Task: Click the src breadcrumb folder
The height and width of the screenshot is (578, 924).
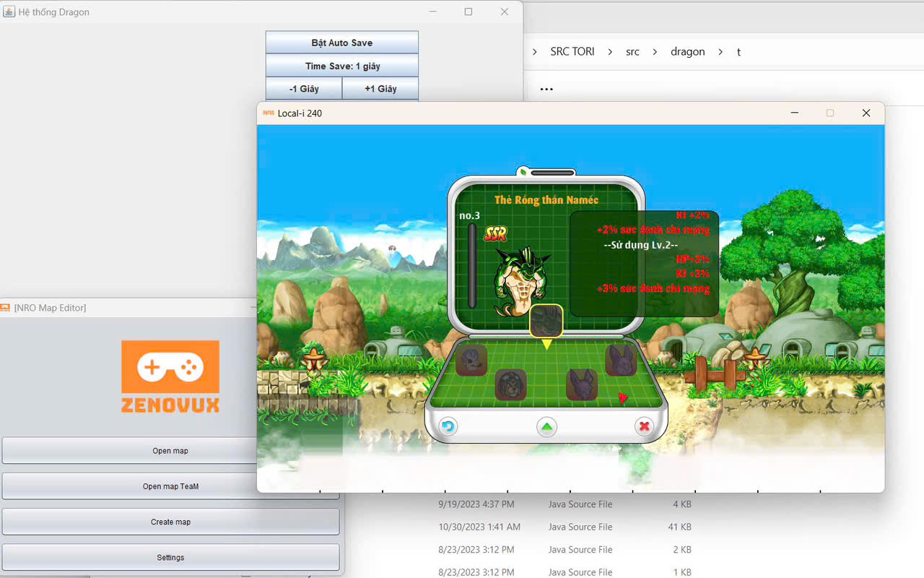Action: click(x=632, y=52)
